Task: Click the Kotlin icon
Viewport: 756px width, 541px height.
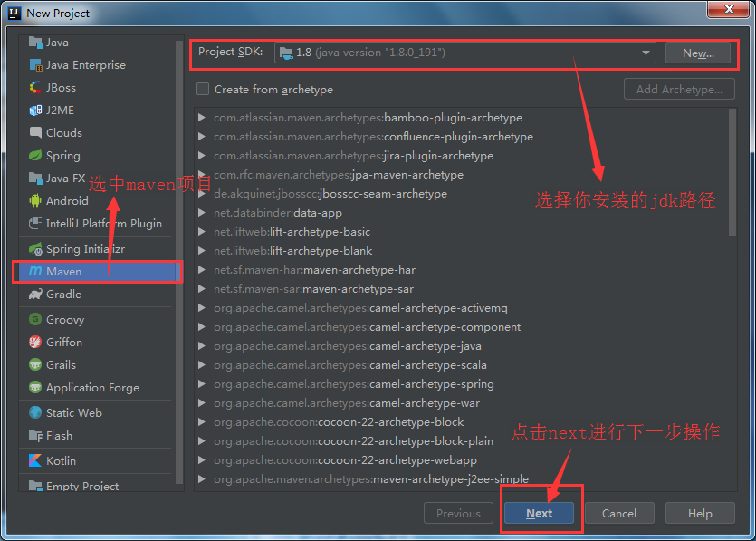Action: coord(35,461)
